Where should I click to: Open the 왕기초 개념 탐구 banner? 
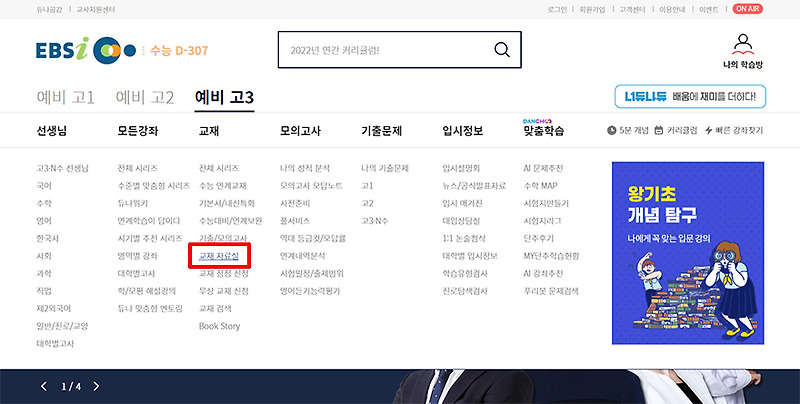[688, 253]
